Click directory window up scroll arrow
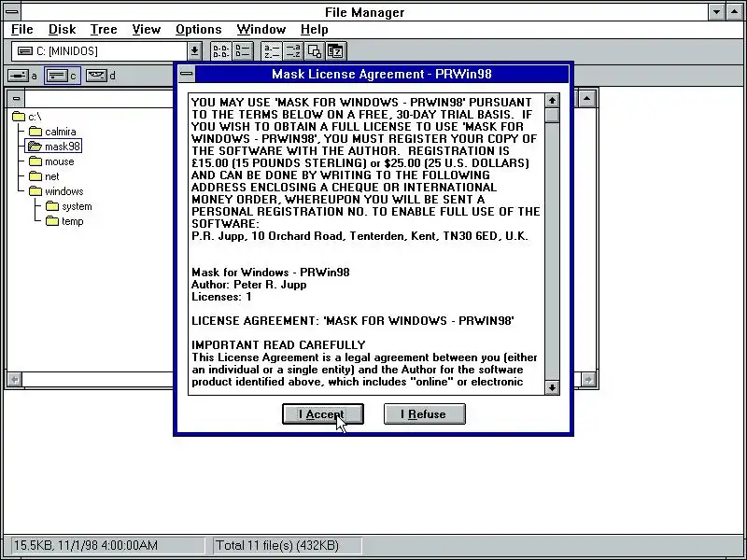 587,99
